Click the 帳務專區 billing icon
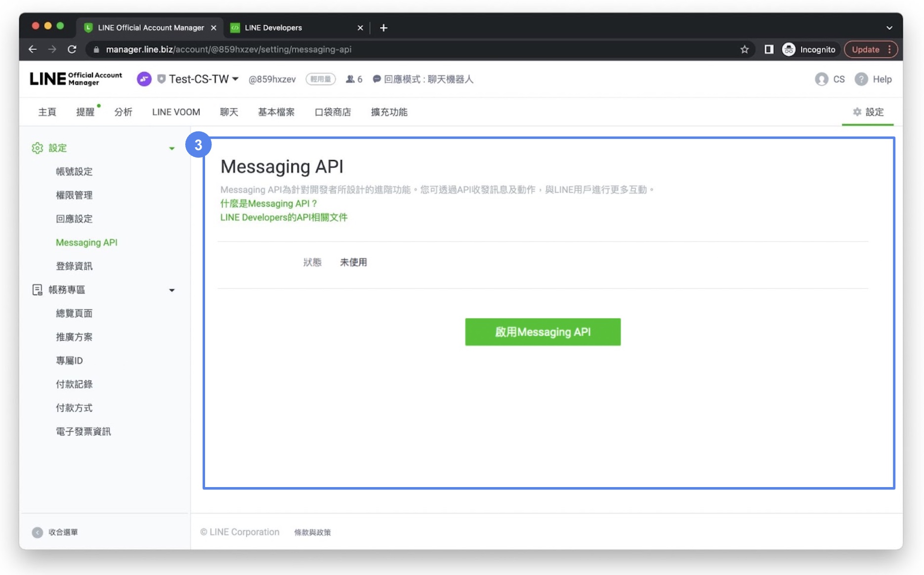The width and height of the screenshot is (924, 575). [38, 290]
